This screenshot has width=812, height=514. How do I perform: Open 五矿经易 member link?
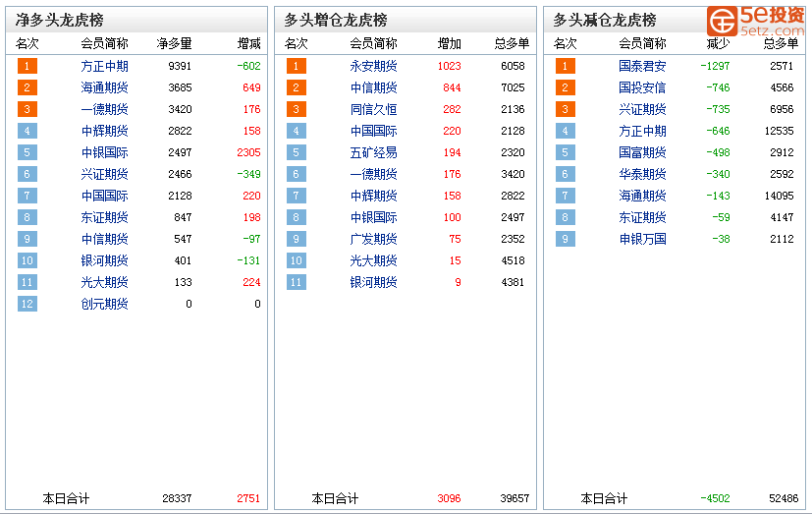(373, 152)
